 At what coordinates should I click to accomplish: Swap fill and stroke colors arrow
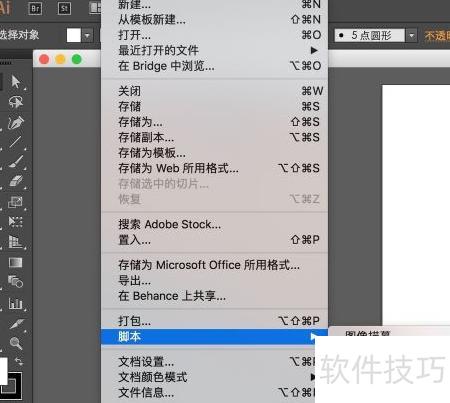(x=19, y=361)
